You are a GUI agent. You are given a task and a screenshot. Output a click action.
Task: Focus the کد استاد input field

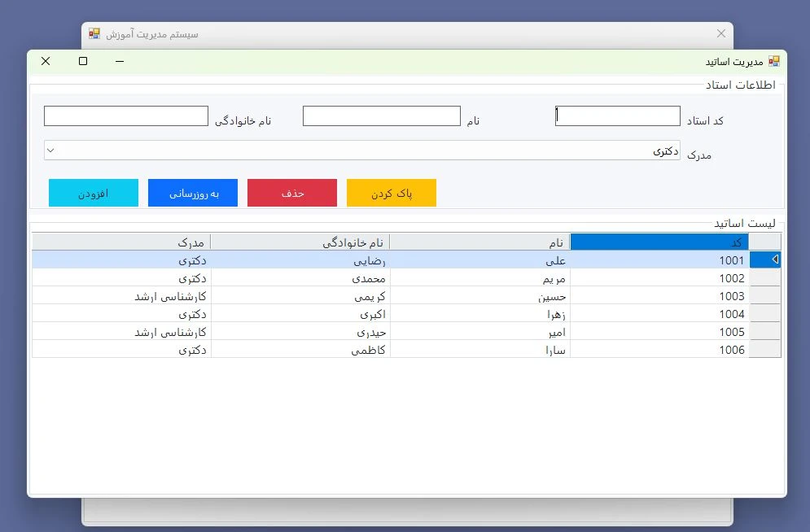click(x=617, y=116)
